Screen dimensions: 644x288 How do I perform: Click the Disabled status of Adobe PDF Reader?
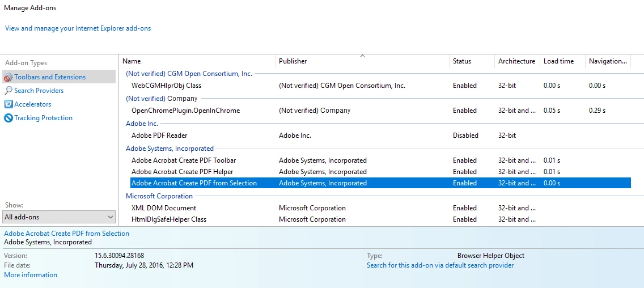click(465, 135)
